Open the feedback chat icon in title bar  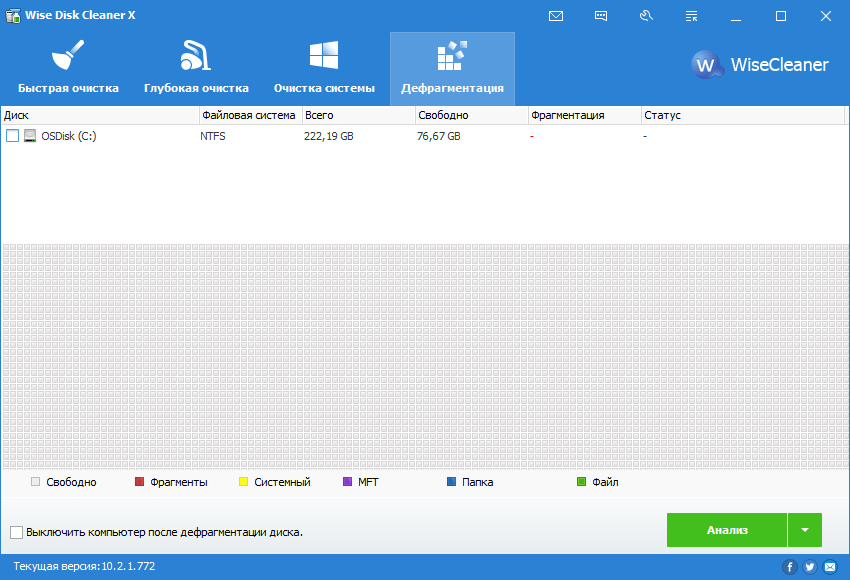(601, 16)
